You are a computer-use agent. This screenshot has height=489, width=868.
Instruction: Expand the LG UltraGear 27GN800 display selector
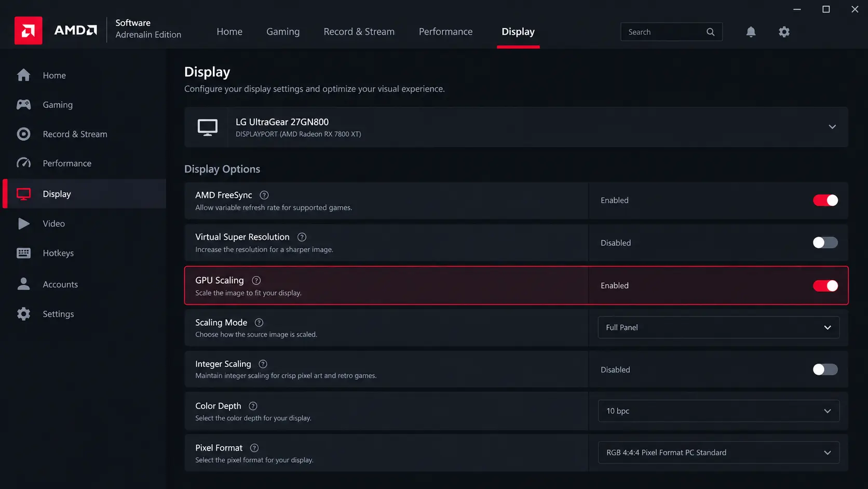click(516, 127)
